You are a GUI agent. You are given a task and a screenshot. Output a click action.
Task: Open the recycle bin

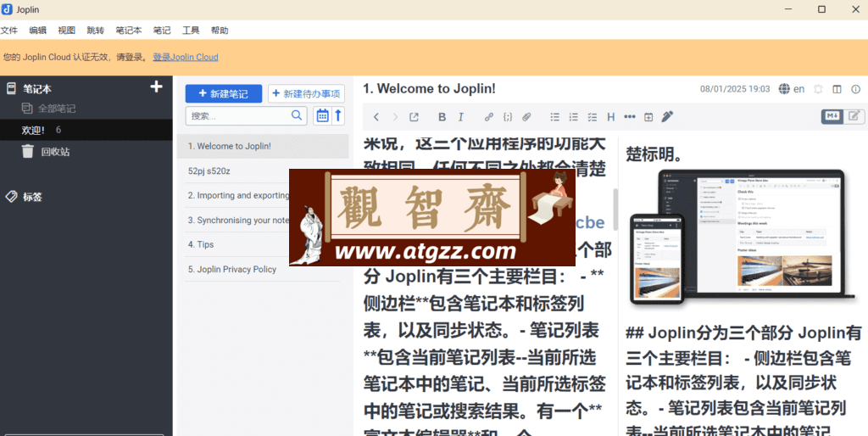(x=46, y=151)
